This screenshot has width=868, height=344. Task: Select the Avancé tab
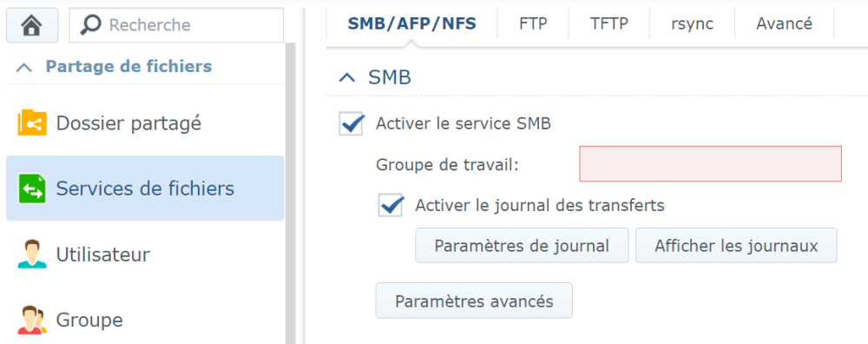[784, 23]
